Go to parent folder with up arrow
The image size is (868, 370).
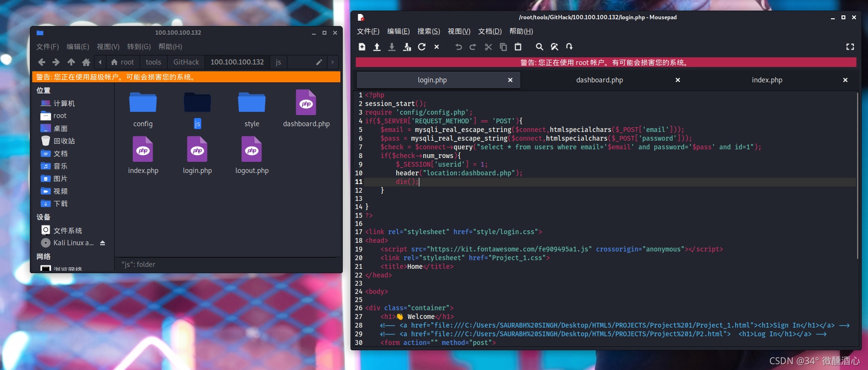tap(71, 62)
